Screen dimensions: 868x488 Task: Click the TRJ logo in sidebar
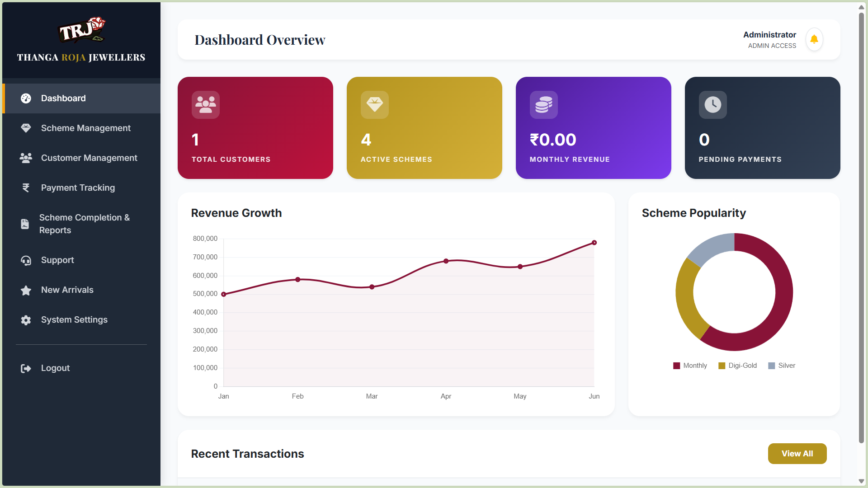click(x=82, y=31)
